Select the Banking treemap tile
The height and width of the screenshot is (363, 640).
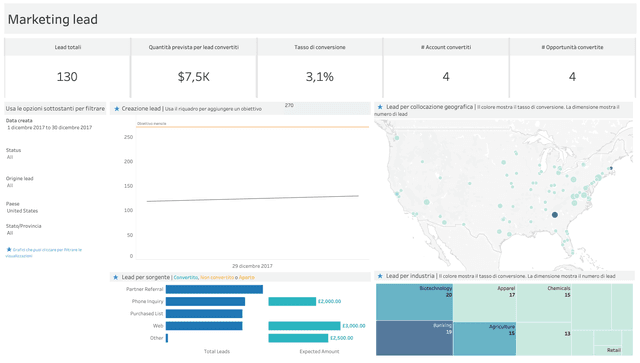(414, 338)
